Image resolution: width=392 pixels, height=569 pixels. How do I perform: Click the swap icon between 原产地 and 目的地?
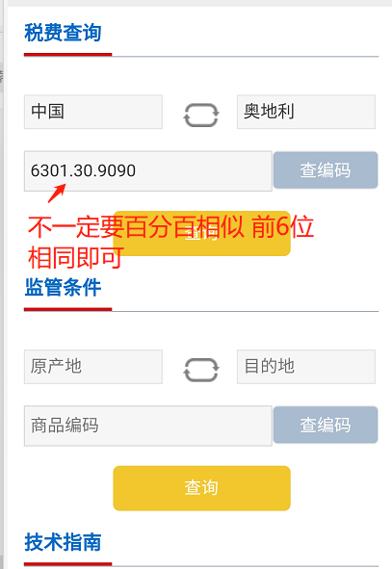point(200,370)
